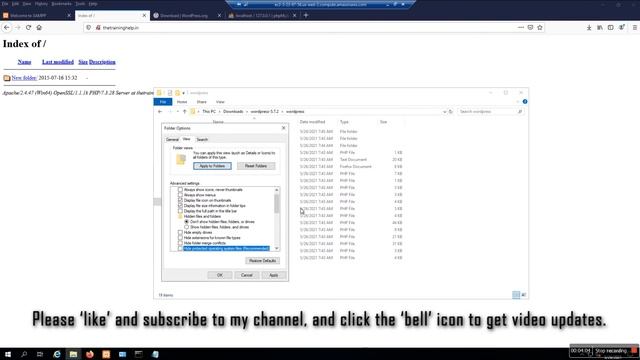Image resolution: width=640 pixels, height=360 pixels.
Task: Open Explorer help icon
Action: coord(525,102)
